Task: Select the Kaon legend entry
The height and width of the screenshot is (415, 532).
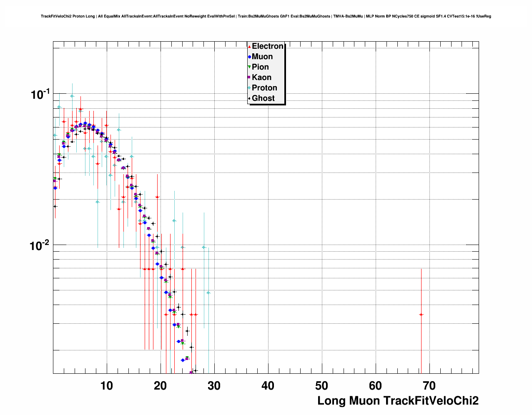Action: point(259,77)
